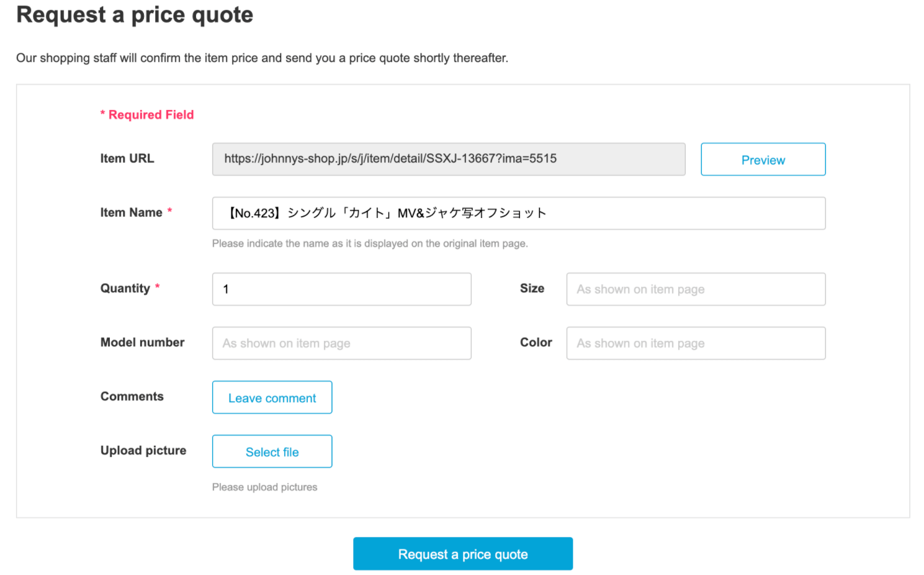
Task: Focus the Quantity input field
Action: (342, 289)
